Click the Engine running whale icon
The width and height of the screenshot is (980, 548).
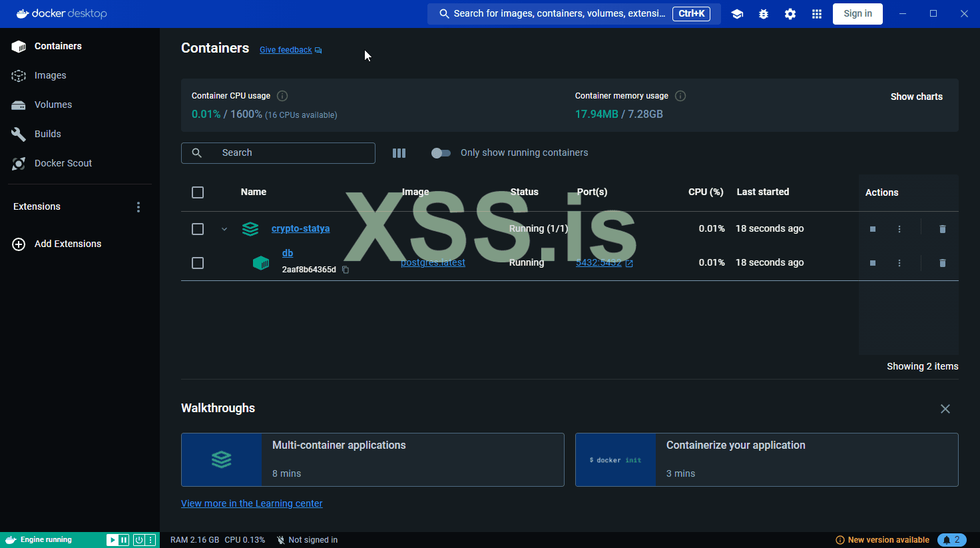point(11,540)
